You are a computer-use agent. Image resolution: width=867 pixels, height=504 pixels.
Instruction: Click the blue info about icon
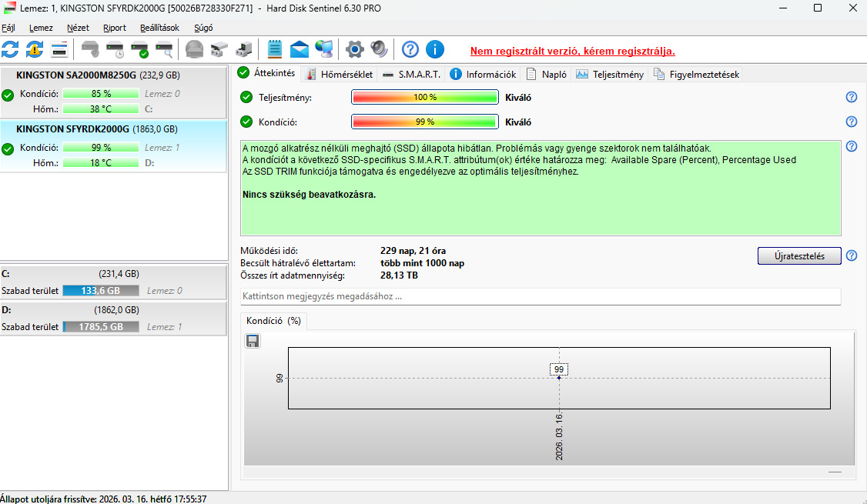(435, 49)
